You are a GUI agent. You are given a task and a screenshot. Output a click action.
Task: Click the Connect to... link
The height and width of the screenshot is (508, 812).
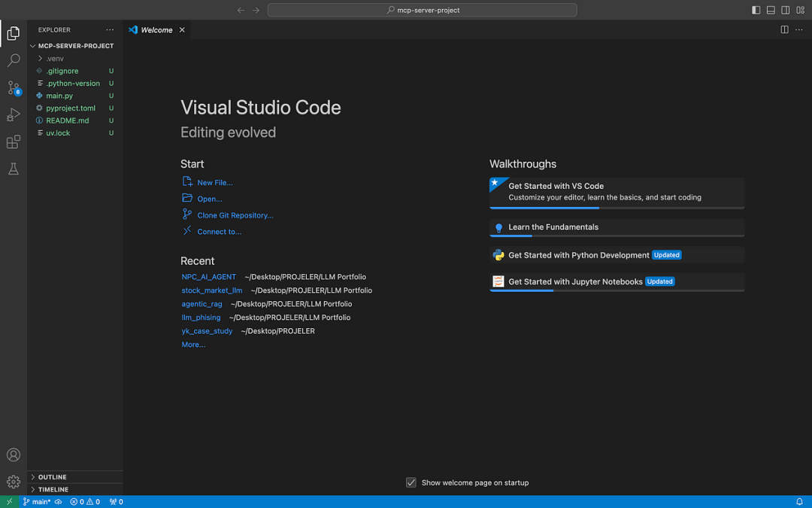(219, 232)
